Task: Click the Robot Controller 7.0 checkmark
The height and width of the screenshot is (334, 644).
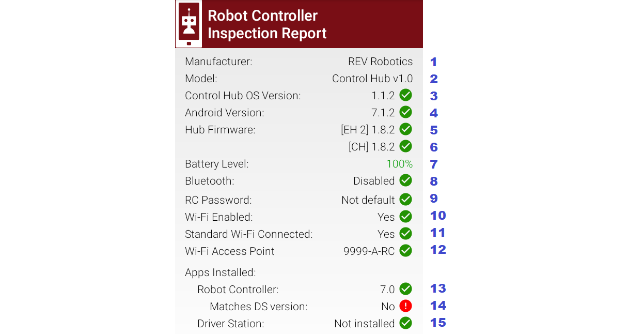Action: click(x=405, y=289)
